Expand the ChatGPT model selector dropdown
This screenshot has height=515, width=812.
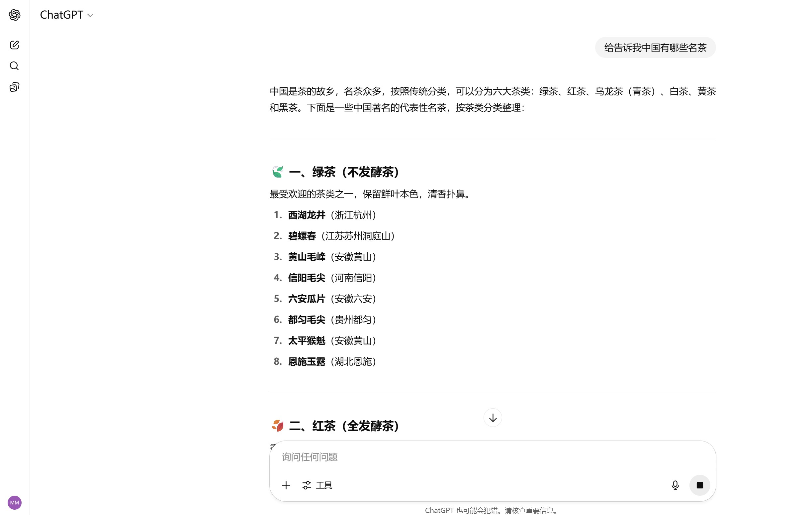click(90, 15)
